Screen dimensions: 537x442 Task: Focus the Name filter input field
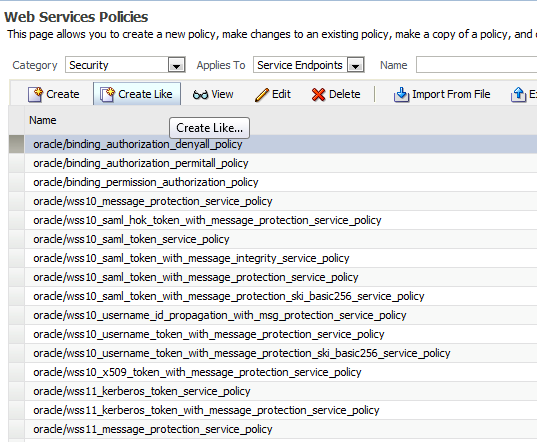[476, 65]
